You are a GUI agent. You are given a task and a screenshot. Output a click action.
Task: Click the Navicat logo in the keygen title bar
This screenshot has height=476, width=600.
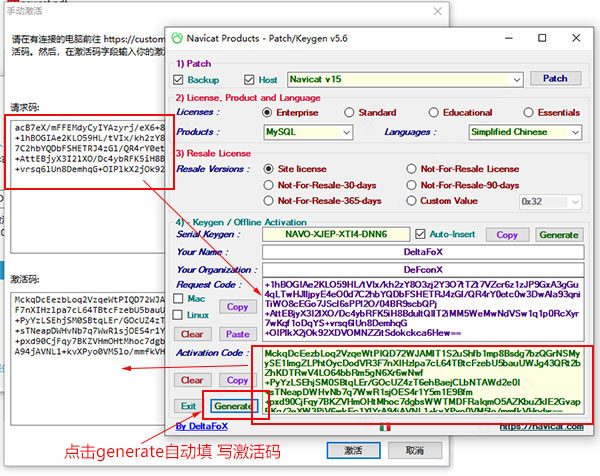[x=177, y=39]
